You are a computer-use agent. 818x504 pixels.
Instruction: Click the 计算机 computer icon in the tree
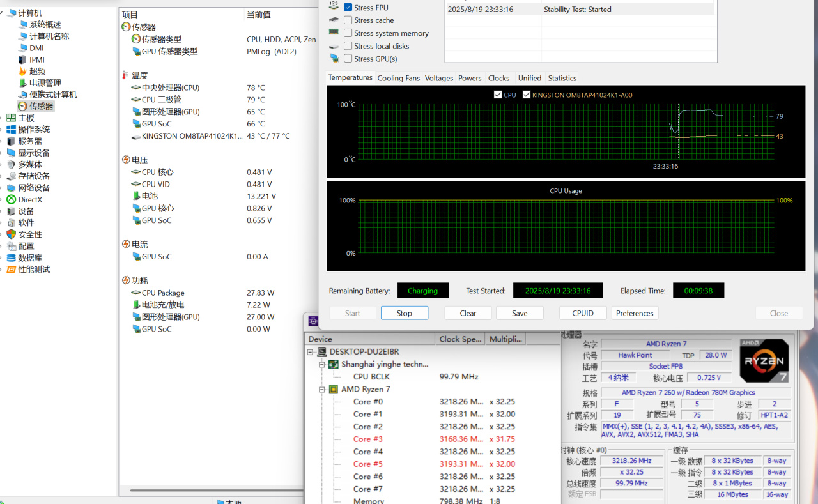tap(12, 13)
